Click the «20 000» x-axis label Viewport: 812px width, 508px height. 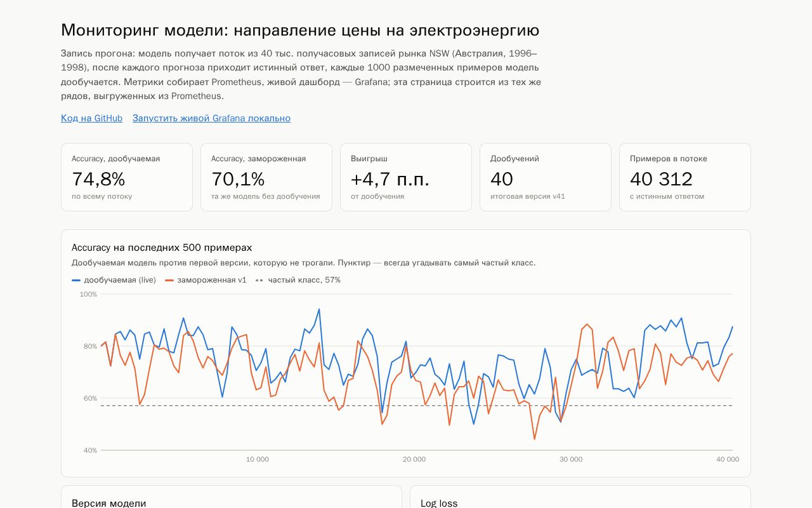[414, 459]
